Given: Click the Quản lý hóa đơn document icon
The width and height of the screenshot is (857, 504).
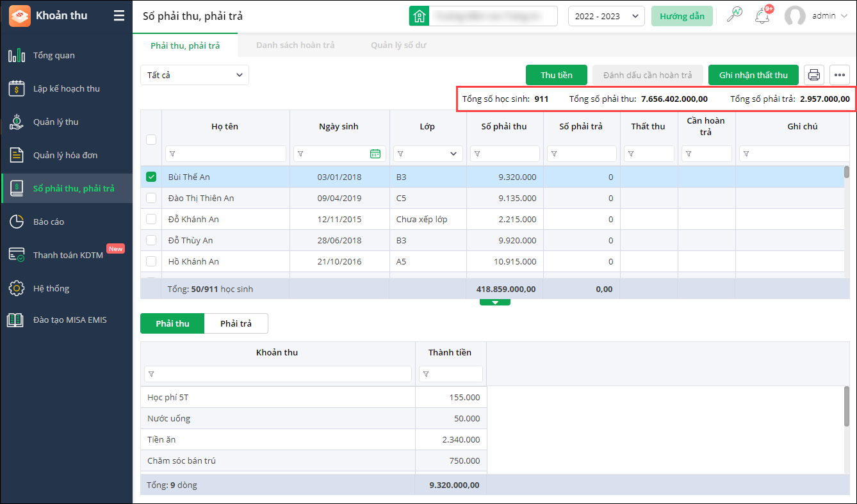Looking at the screenshot, I should (x=17, y=155).
